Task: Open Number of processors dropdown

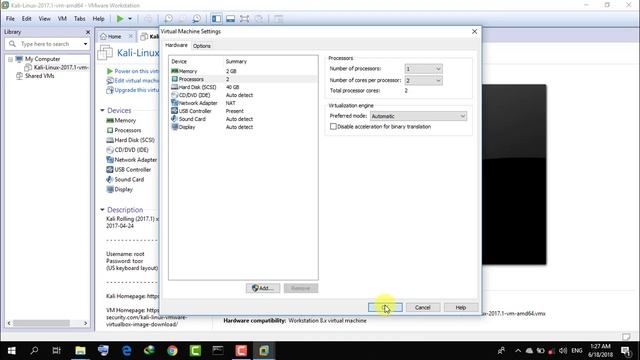Action: coord(423,69)
